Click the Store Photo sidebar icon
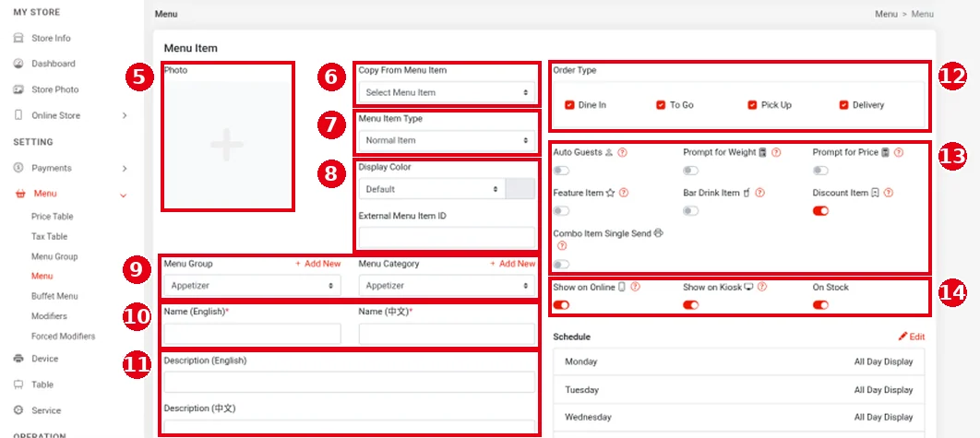This screenshot has height=438, width=980. point(18,89)
